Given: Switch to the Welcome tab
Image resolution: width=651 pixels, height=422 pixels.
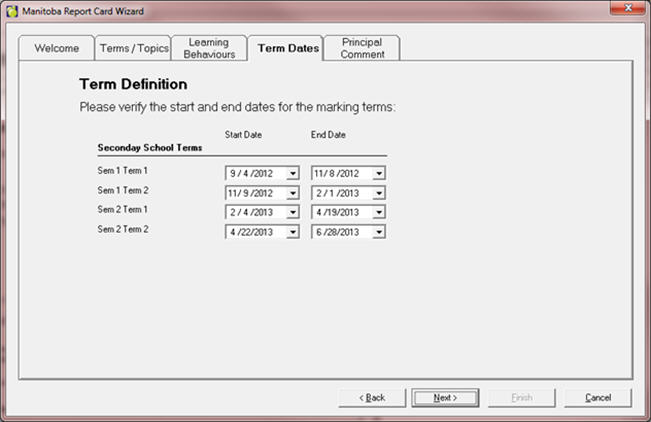Looking at the screenshot, I should click(x=56, y=49).
